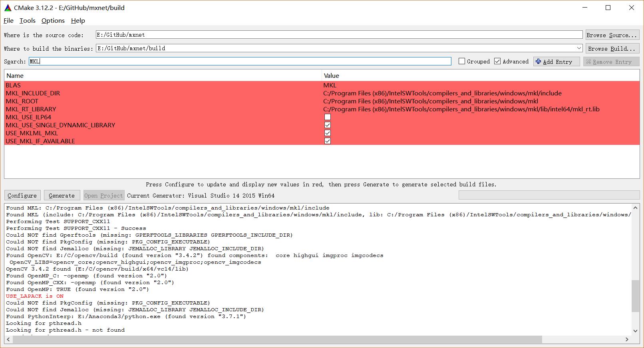
Task: Select the MKL_RT_LIBRARY row name
Action: coord(31,109)
